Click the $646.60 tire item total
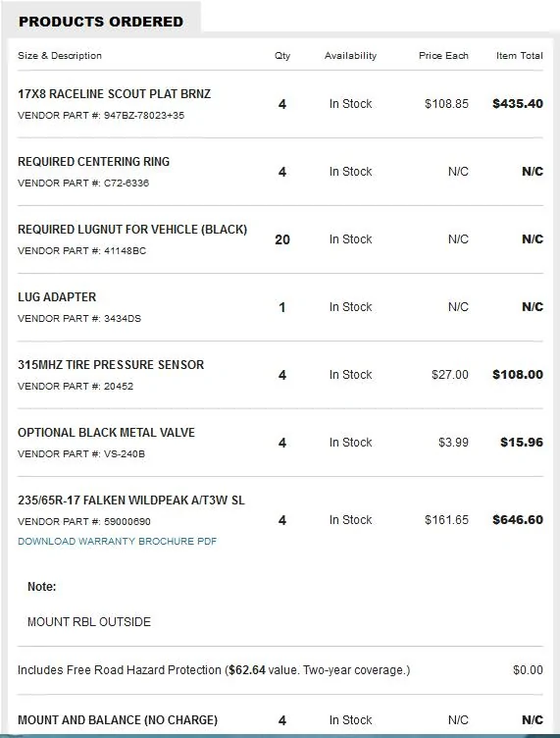560x738 pixels. click(x=518, y=519)
